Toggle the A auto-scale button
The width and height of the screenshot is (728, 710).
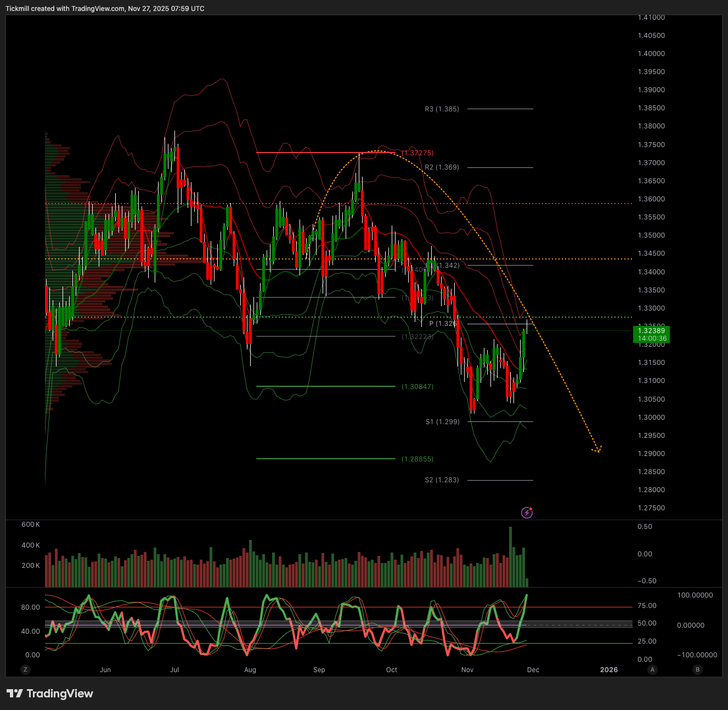coord(652,669)
